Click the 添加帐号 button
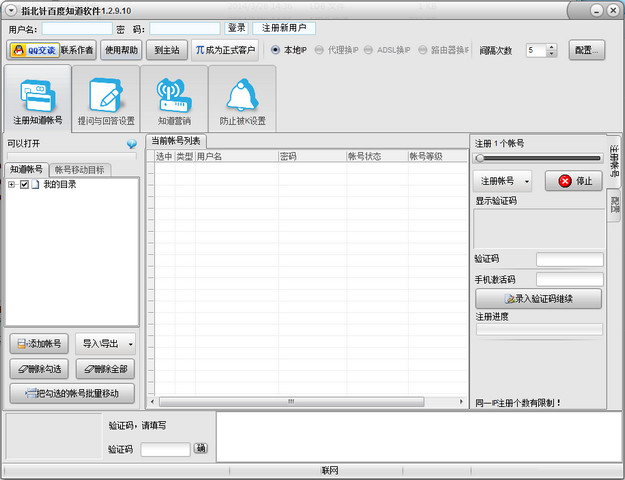Image resolution: width=625 pixels, height=480 pixels. (x=39, y=344)
